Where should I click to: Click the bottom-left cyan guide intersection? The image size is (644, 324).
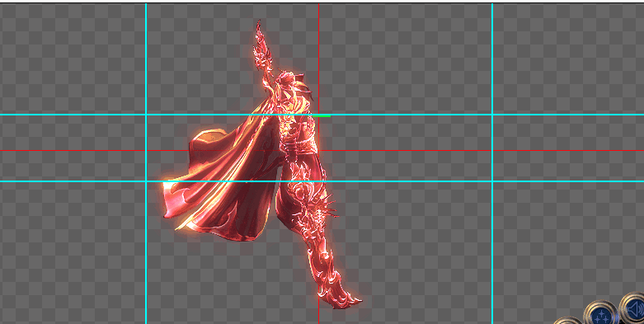[146, 181]
